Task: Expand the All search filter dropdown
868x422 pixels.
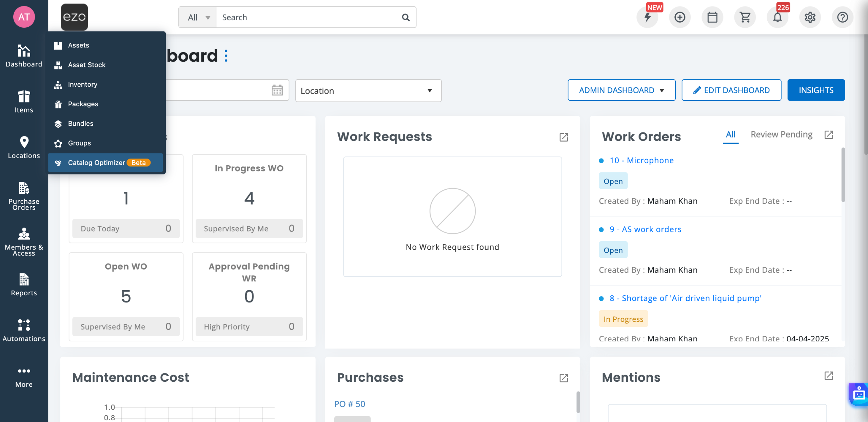Action: click(198, 17)
